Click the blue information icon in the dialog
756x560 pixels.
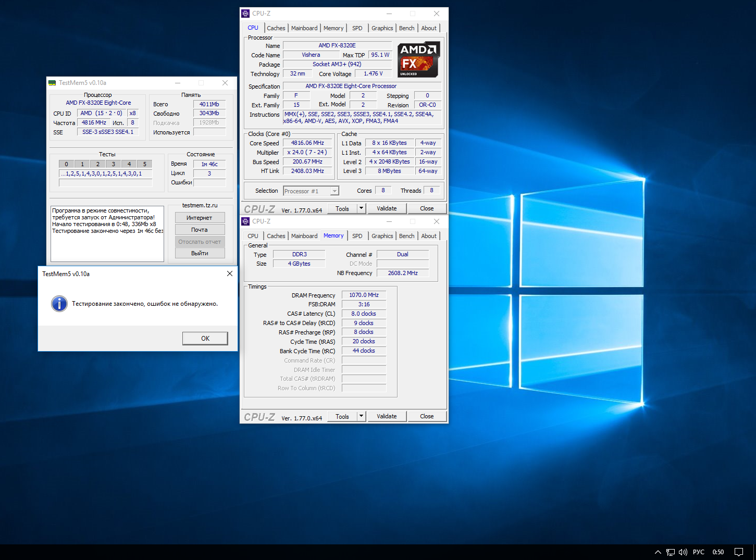coord(59,304)
